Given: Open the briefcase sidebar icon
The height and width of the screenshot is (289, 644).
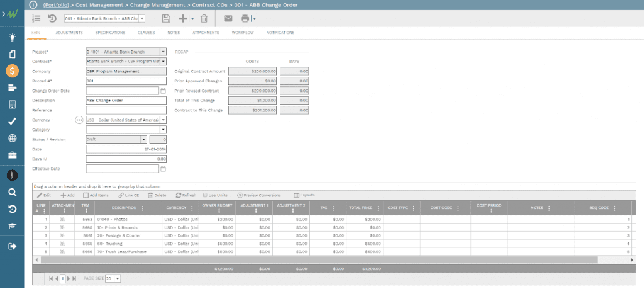Looking at the screenshot, I should click(x=13, y=155).
